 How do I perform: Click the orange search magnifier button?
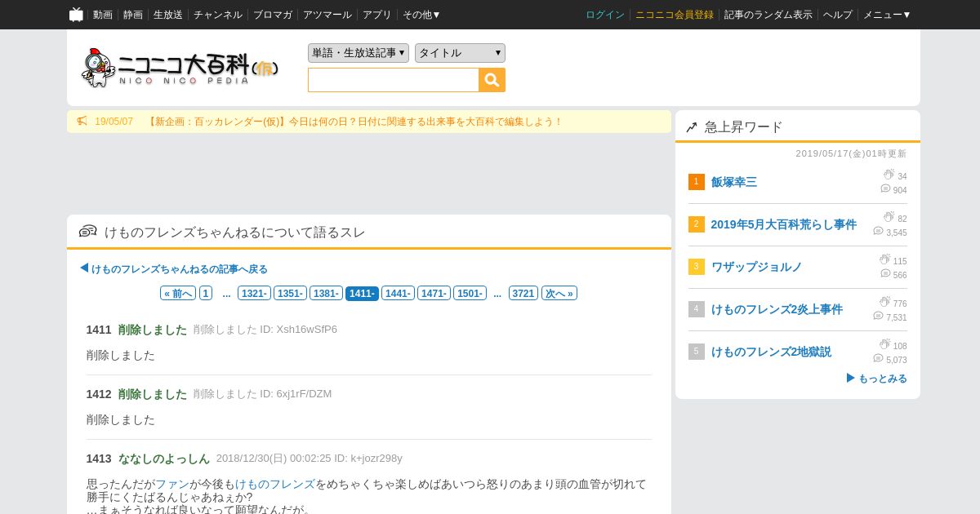(492, 80)
